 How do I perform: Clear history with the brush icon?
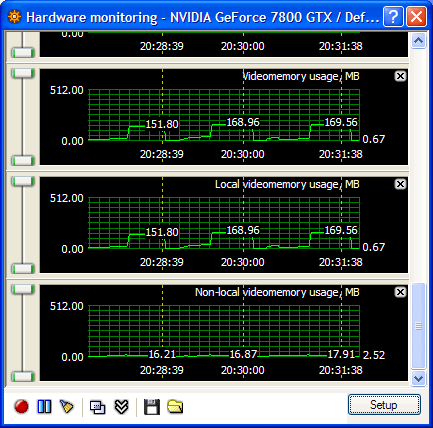(x=66, y=407)
